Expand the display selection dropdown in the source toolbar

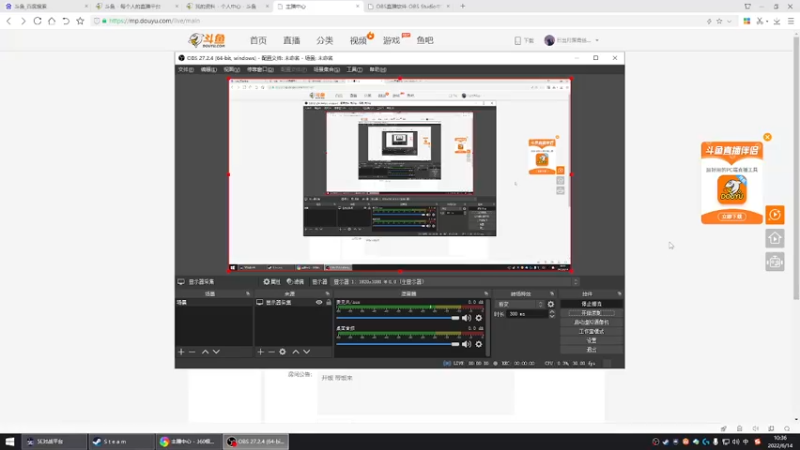tap(456, 282)
